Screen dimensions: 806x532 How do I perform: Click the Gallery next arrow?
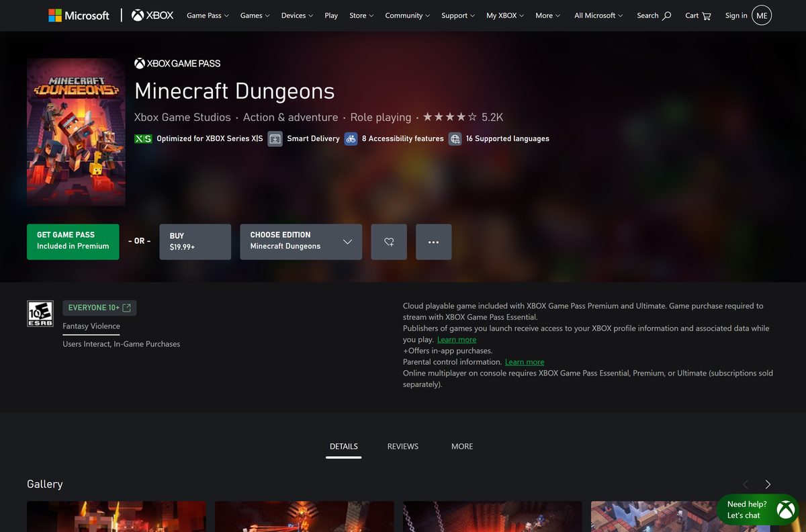point(768,484)
